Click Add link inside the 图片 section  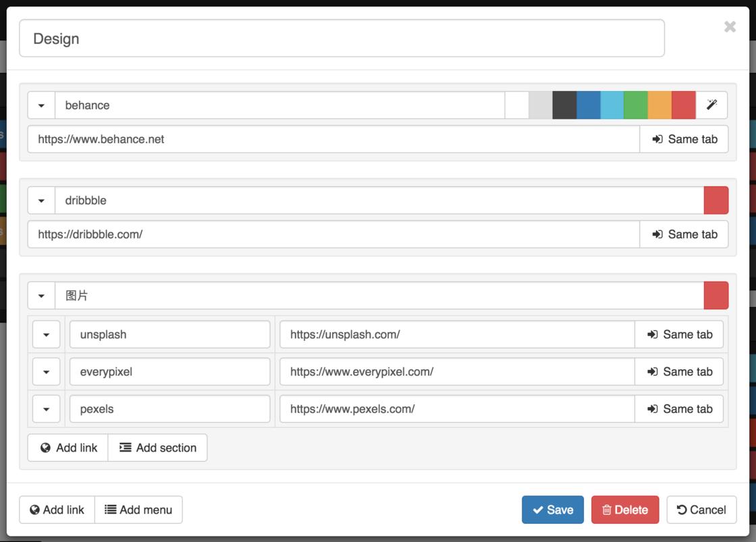(x=68, y=448)
